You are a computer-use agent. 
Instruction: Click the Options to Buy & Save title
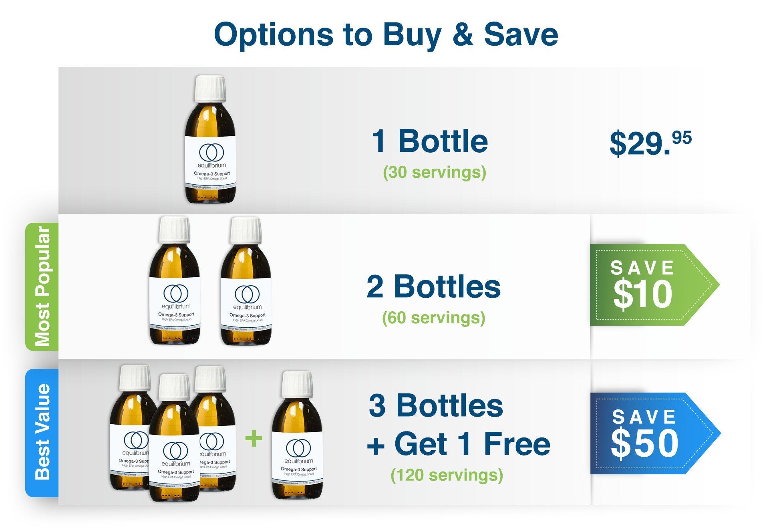(x=386, y=34)
